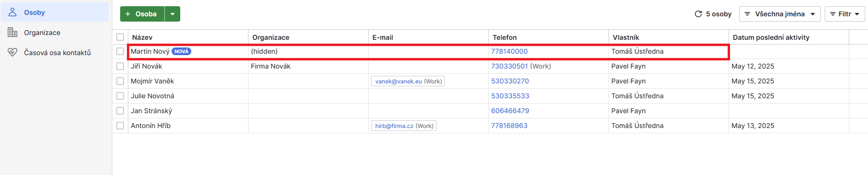Screen dimensions: 868x175
Task: Click the Organizace building icon
Action: click(13, 32)
